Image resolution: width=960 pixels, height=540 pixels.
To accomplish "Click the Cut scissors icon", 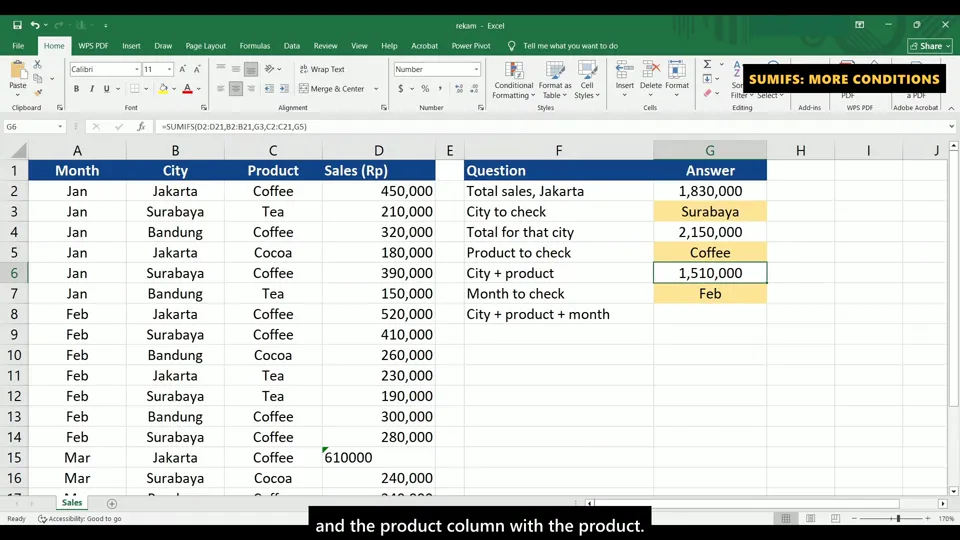I will (37, 64).
